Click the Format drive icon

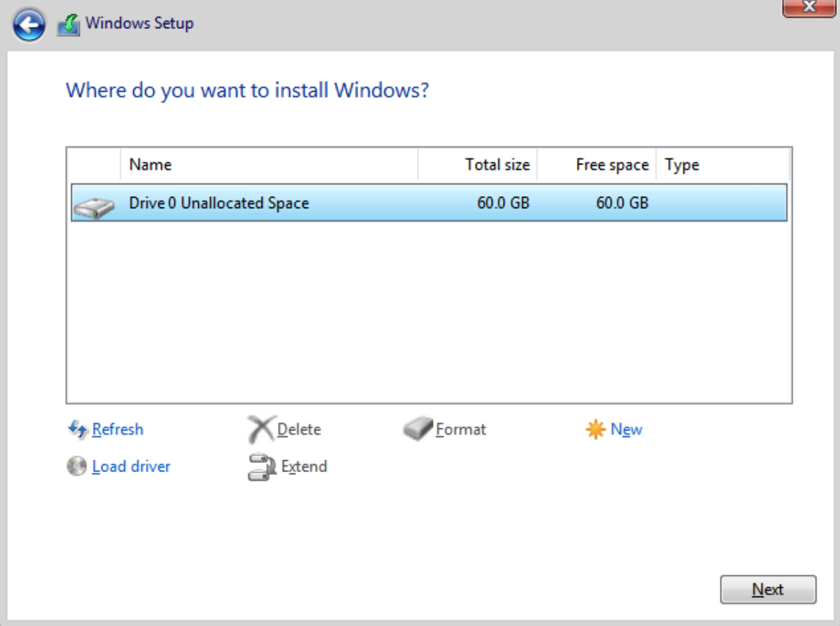tap(418, 429)
